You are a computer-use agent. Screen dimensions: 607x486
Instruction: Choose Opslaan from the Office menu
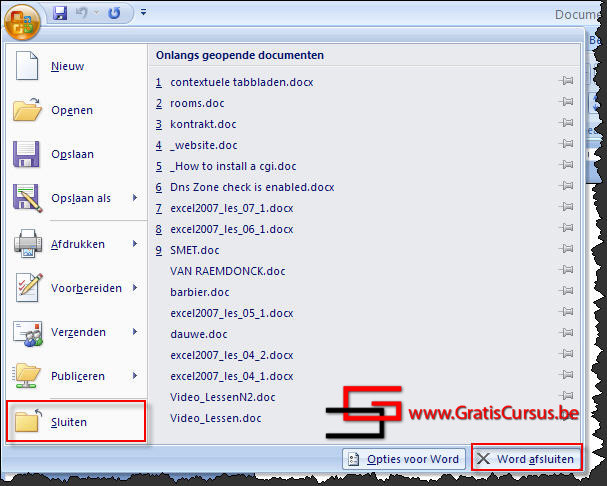(x=77, y=154)
